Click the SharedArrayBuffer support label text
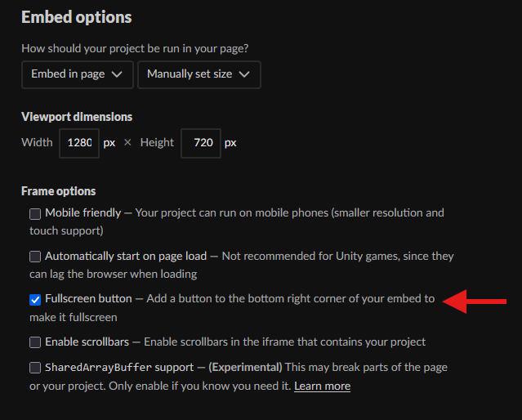The width and height of the screenshot is (522, 420). click(x=119, y=368)
